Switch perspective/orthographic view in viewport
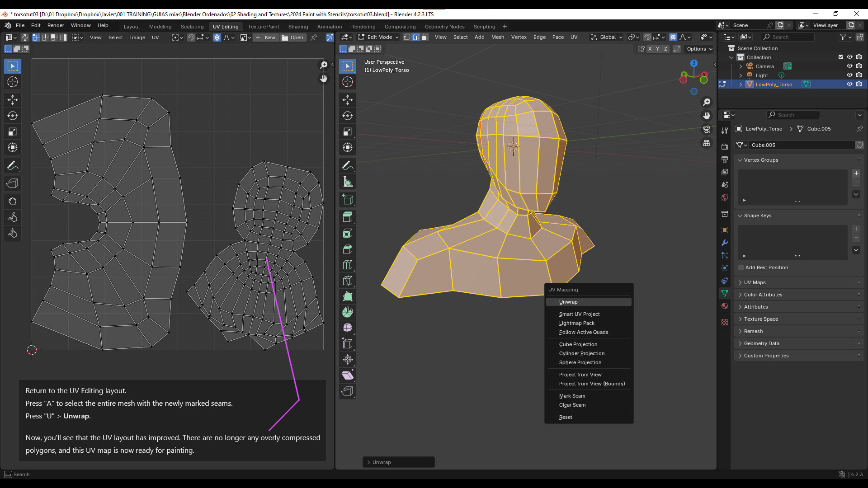The height and width of the screenshot is (488, 868). coord(707,143)
